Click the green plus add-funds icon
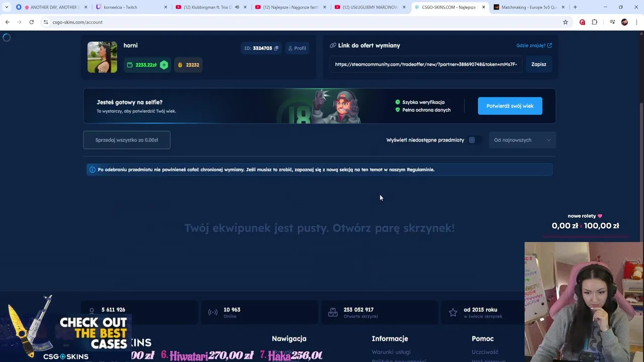The image size is (644, 362). (x=164, y=65)
